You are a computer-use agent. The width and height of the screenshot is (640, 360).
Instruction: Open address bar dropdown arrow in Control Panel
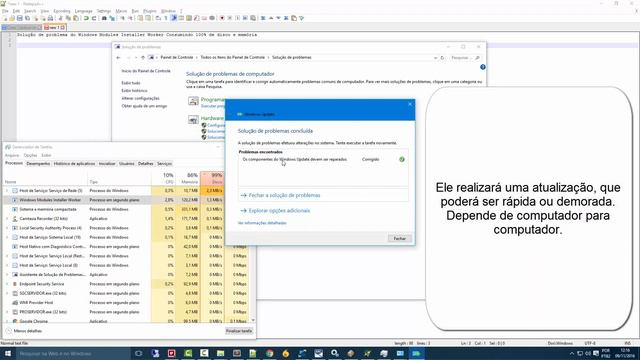435,58
